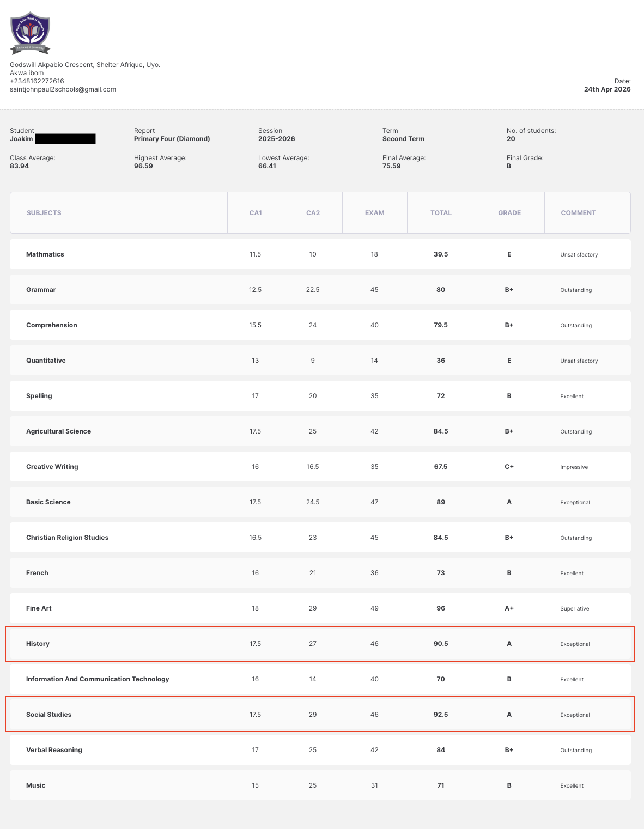Click the Final Average value 75.59
Image resolution: width=644 pixels, height=829 pixels.
[x=392, y=166]
